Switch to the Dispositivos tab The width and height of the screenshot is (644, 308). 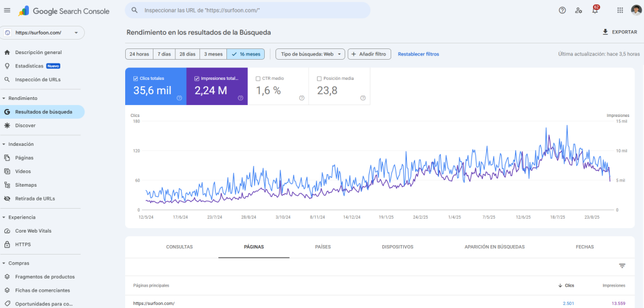pyautogui.click(x=397, y=247)
